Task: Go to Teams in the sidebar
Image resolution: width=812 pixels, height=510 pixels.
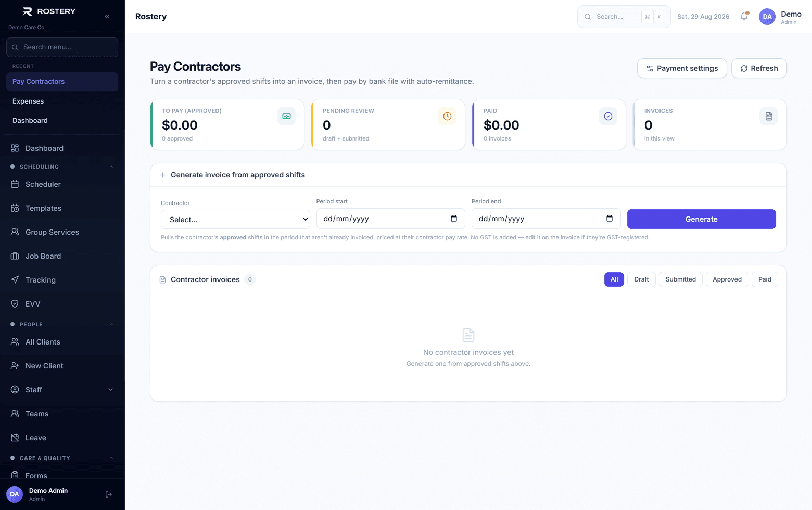Action: [x=62, y=414]
